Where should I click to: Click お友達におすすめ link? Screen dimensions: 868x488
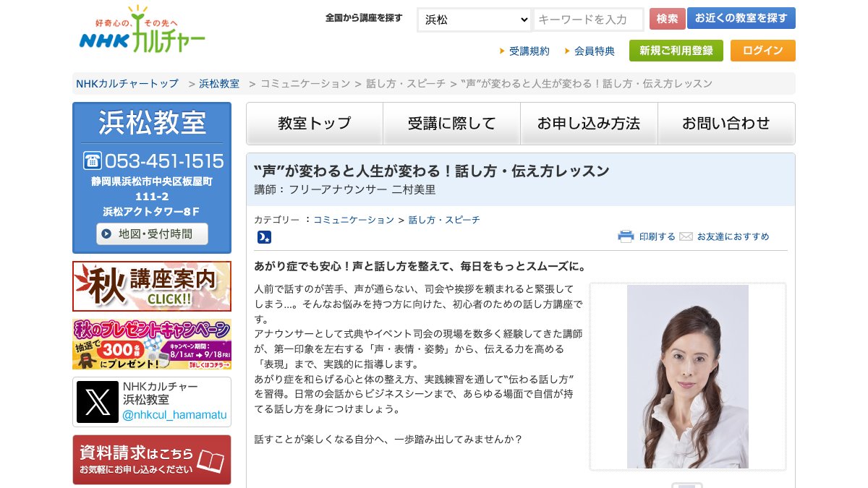pos(733,236)
